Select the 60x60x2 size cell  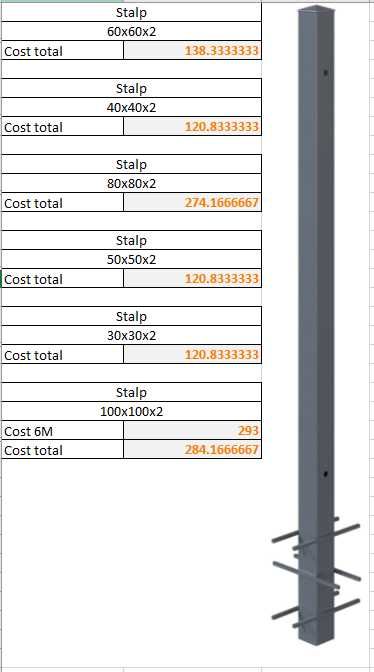pyautogui.click(x=131, y=32)
